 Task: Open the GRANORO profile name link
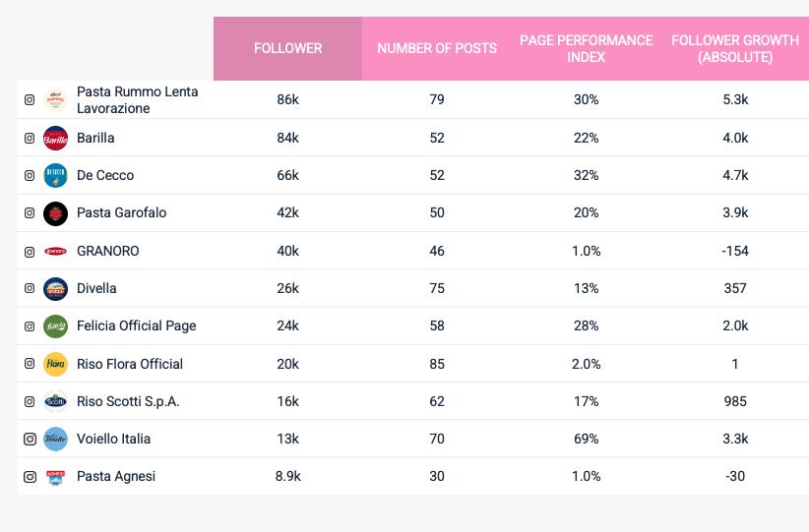pos(108,252)
